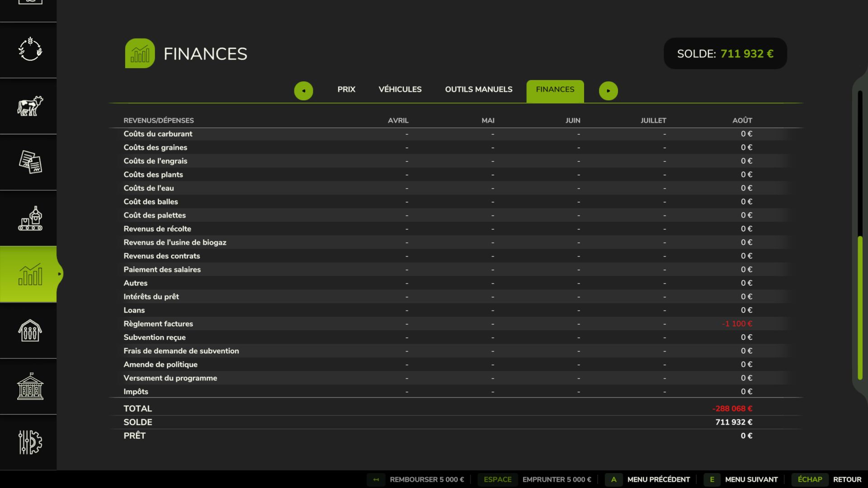The height and width of the screenshot is (488, 868).
Task: Open the barn sidebar icon
Action: tap(30, 330)
